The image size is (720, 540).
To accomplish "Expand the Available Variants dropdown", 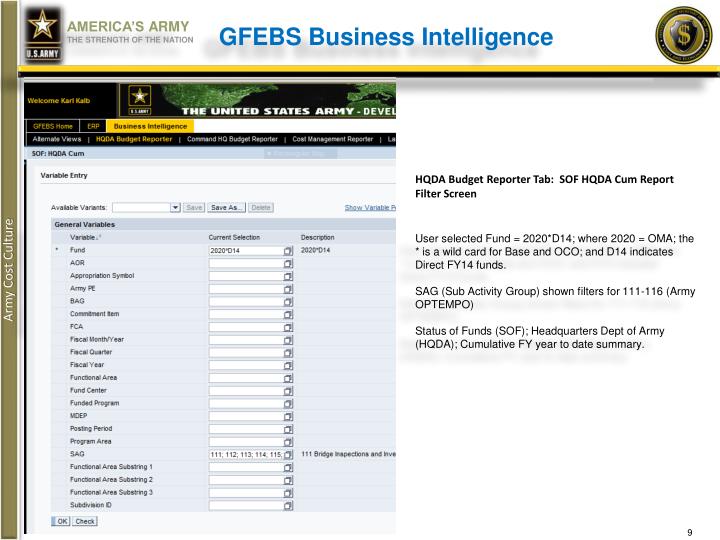I will 175,208.
